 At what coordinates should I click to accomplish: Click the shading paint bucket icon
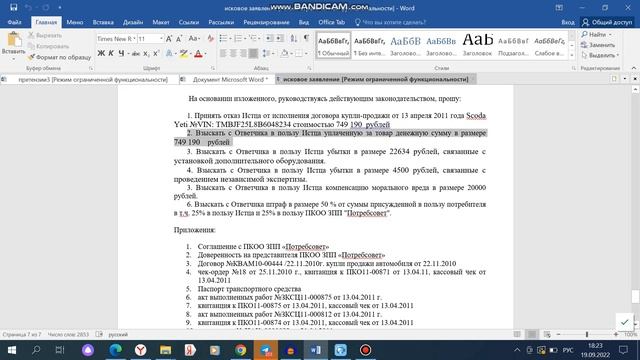point(284,53)
